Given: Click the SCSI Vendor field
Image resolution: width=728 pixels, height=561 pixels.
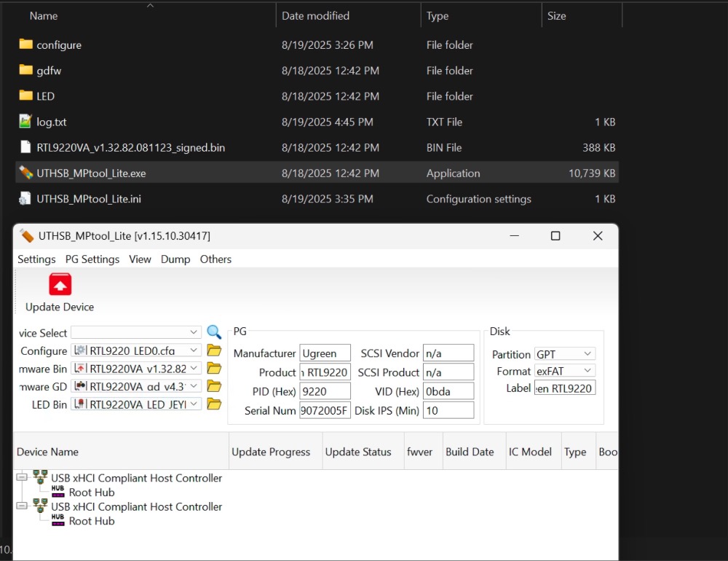Looking at the screenshot, I should click(x=448, y=353).
